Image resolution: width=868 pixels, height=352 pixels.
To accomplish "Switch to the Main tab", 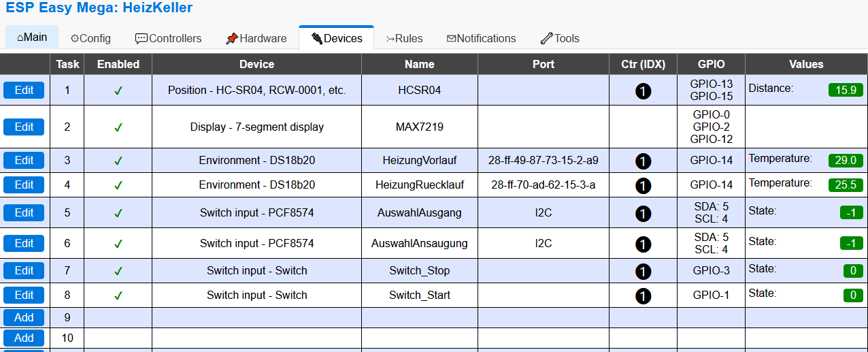I will click(32, 37).
